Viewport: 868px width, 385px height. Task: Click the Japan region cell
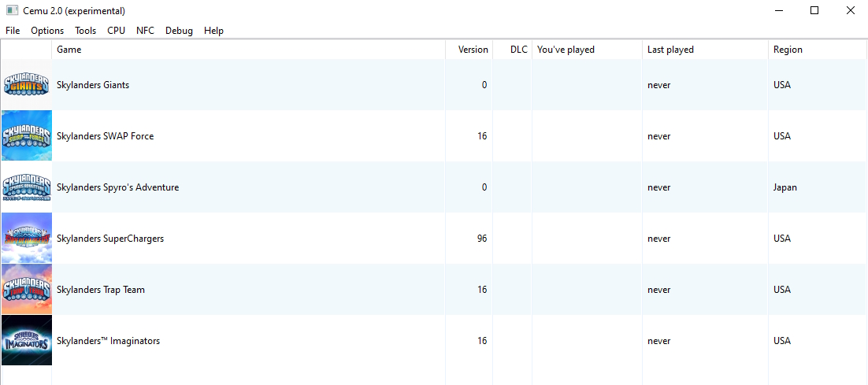[x=785, y=187]
